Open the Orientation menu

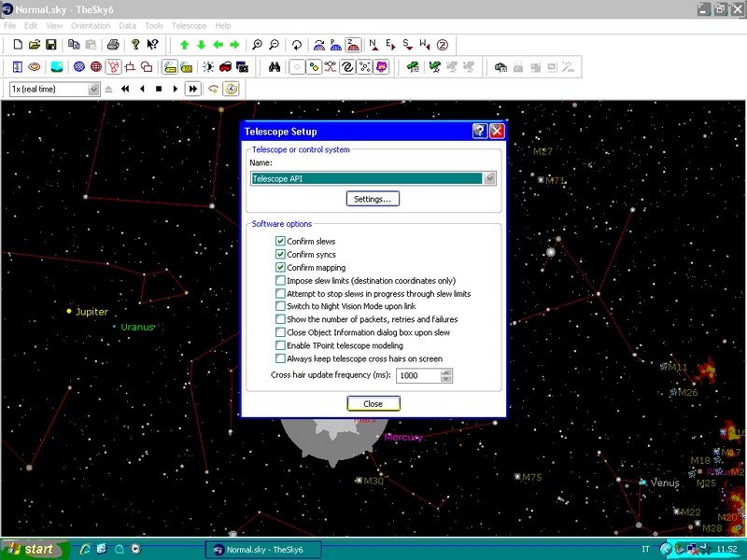[x=91, y=26]
